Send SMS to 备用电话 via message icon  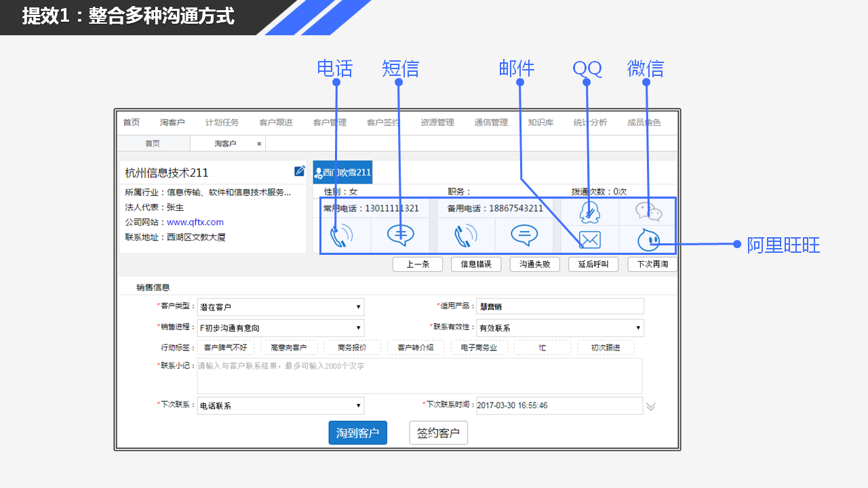[524, 235]
